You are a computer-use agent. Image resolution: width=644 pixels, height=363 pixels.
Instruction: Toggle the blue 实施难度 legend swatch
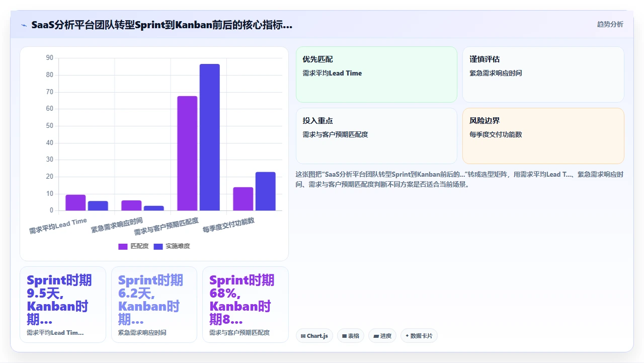[x=158, y=246]
